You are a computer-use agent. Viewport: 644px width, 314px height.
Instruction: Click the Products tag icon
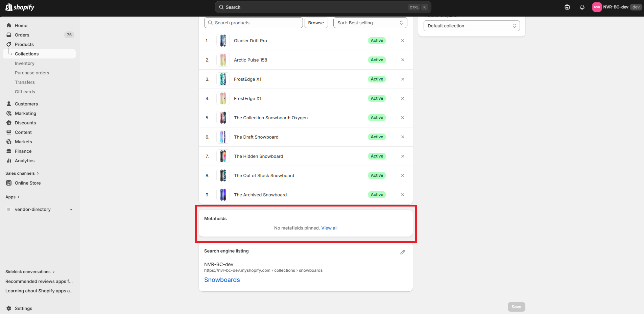click(x=9, y=44)
